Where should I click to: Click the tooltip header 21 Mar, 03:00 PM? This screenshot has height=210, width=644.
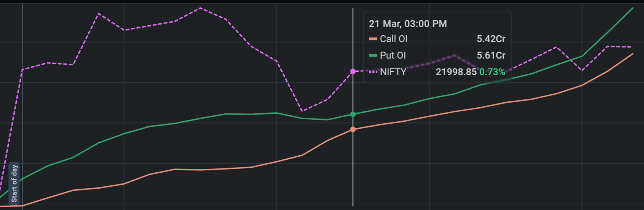click(408, 24)
